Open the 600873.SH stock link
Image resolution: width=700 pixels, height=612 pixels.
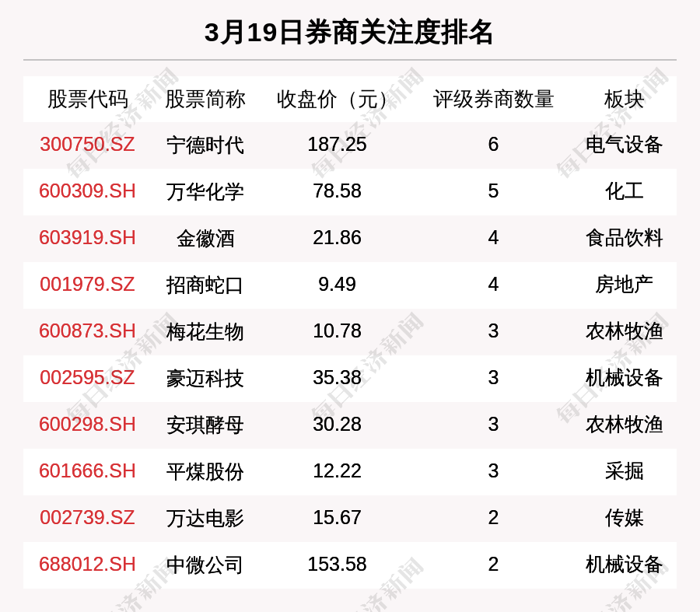coord(87,331)
